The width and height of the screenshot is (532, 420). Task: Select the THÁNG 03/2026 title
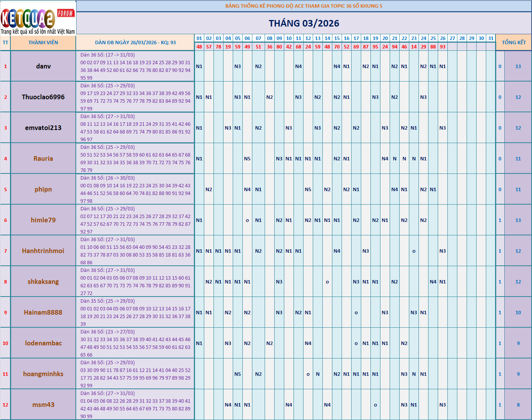(x=304, y=23)
